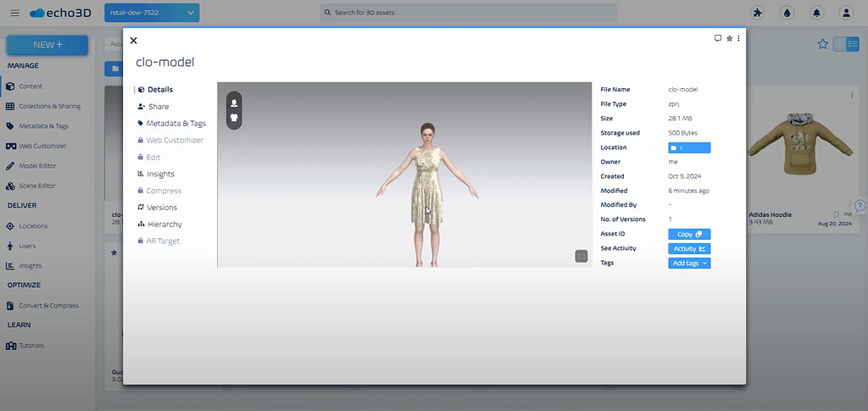Switch to grid view layout
This screenshot has height=411, width=868.
839,44
